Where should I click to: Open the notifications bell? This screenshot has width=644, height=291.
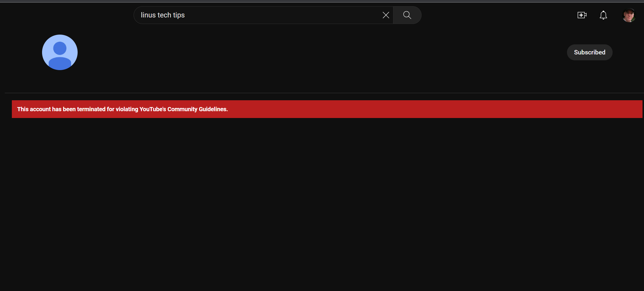(603, 15)
